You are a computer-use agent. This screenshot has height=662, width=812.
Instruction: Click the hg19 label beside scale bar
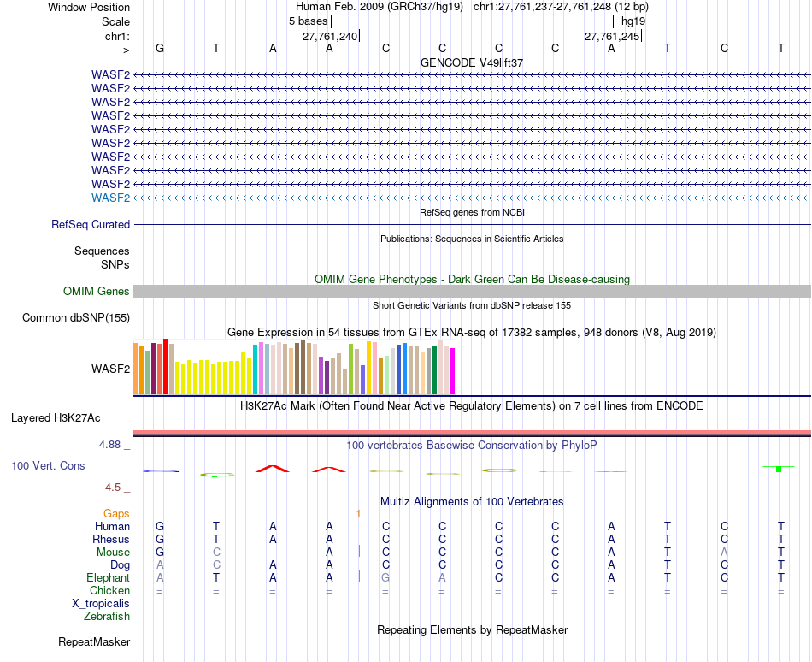633,21
